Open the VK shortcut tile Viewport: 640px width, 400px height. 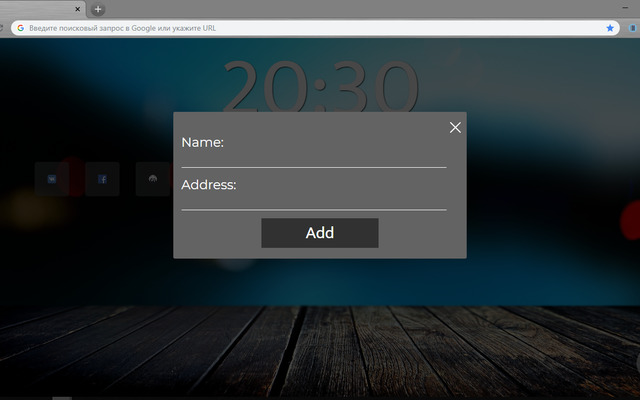[x=52, y=179]
